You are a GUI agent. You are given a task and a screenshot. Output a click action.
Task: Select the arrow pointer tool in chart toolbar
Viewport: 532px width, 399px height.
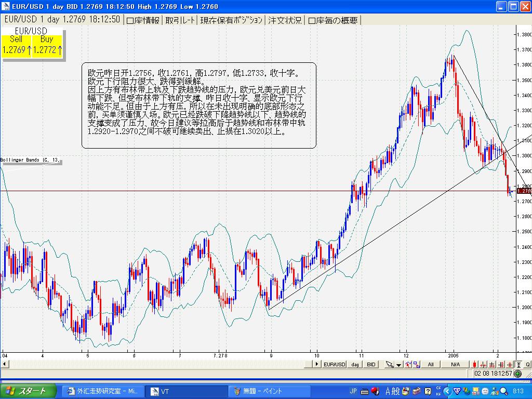(x=390, y=364)
